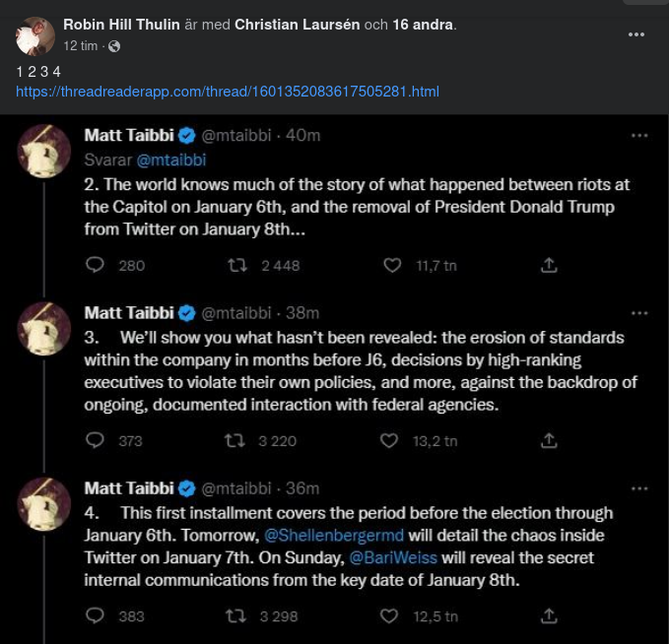Like tweet 2 with heart icon
669x644 pixels.
392,265
